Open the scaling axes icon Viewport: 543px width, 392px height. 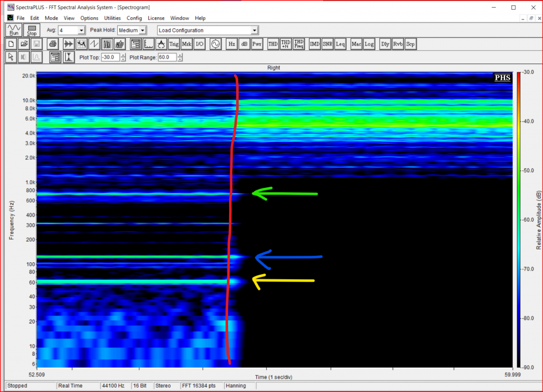click(149, 44)
